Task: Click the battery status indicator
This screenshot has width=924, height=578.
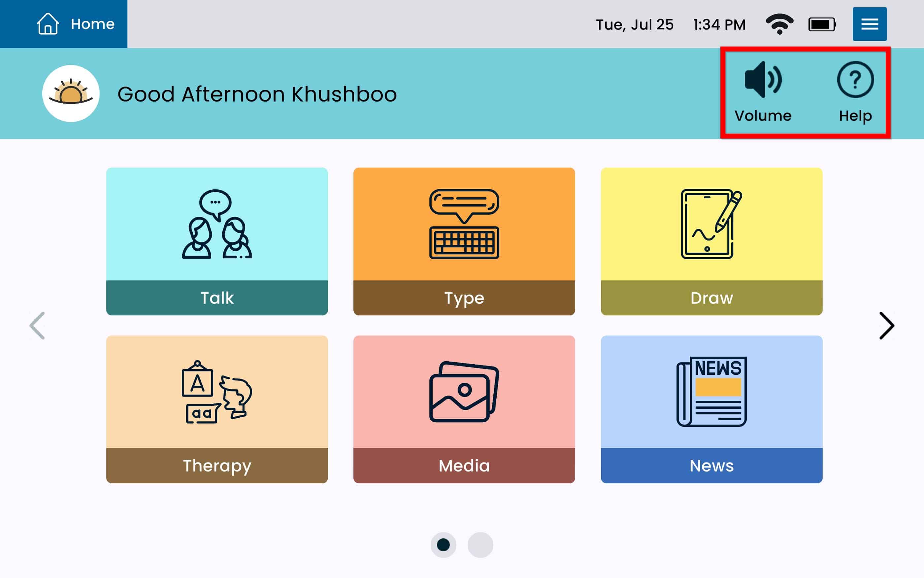Action: (x=822, y=24)
